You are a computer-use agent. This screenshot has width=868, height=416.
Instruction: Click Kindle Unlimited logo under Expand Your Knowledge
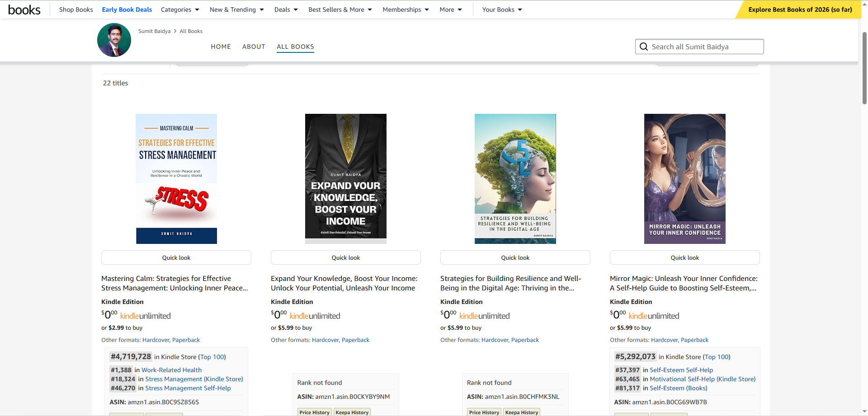tap(315, 316)
